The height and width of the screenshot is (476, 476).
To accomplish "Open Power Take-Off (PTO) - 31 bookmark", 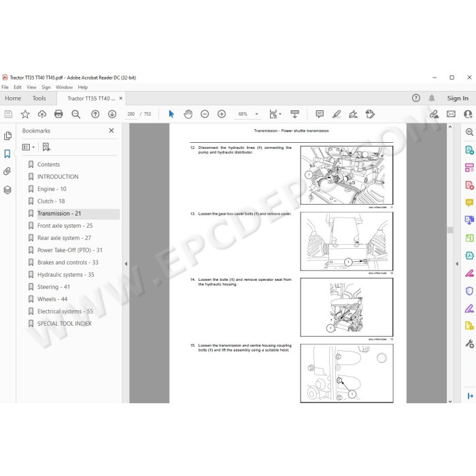I will click(x=70, y=250).
